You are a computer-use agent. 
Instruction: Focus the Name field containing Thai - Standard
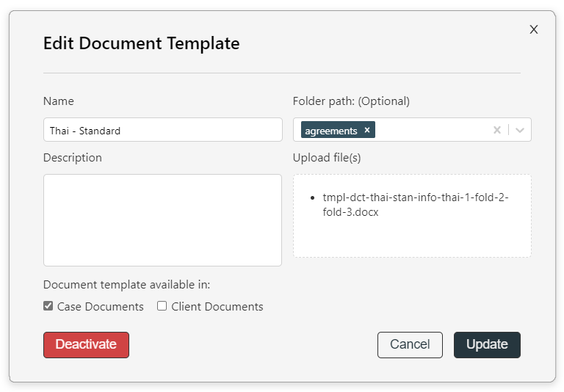(162, 129)
